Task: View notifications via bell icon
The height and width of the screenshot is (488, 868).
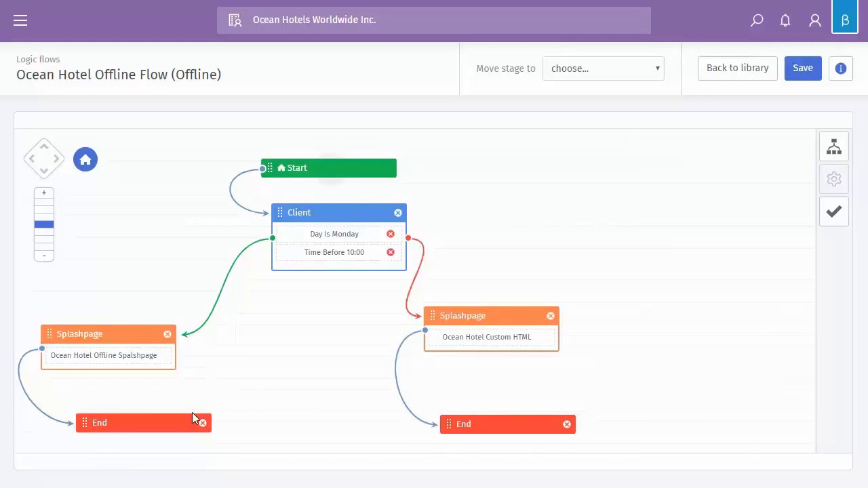Action: coord(785,20)
